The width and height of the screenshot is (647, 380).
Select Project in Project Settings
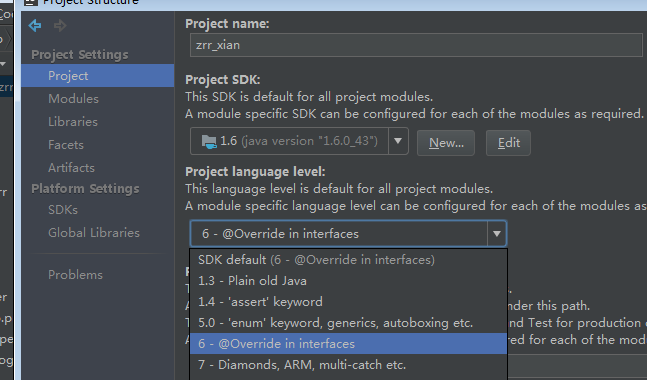coord(98,76)
